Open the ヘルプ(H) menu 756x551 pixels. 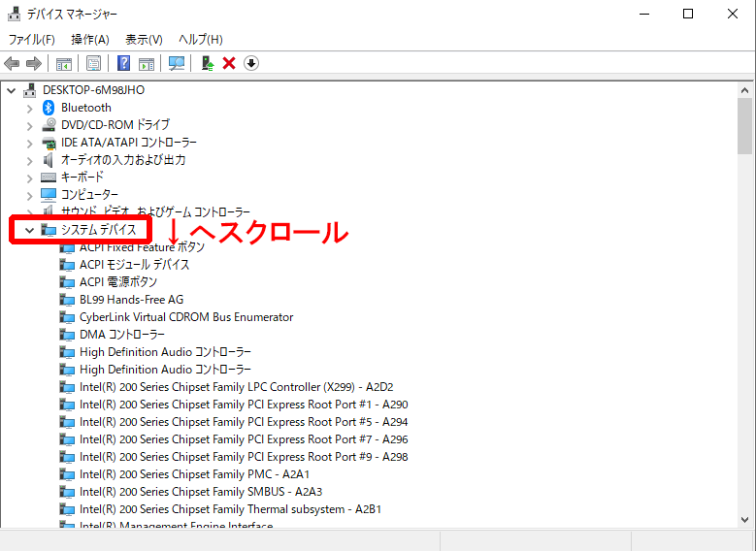pos(201,40)
